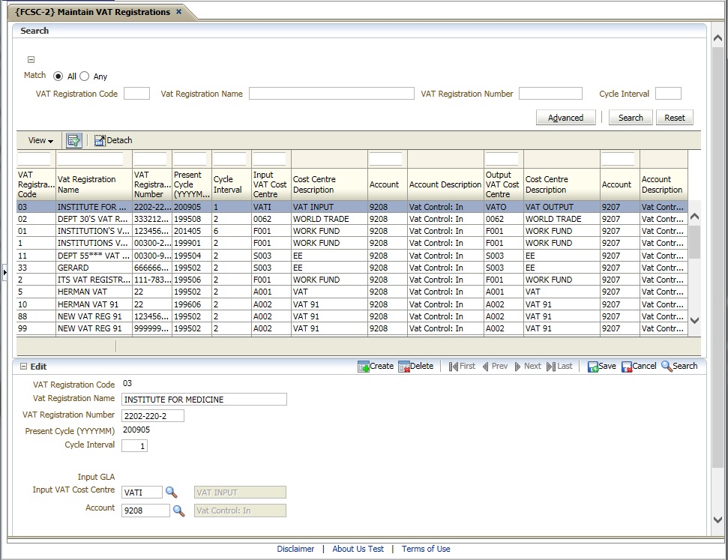This screenshot has width=728, height=560.
Task: Close the Maintain VAT Registrations tab
Action: click(178, 12)
